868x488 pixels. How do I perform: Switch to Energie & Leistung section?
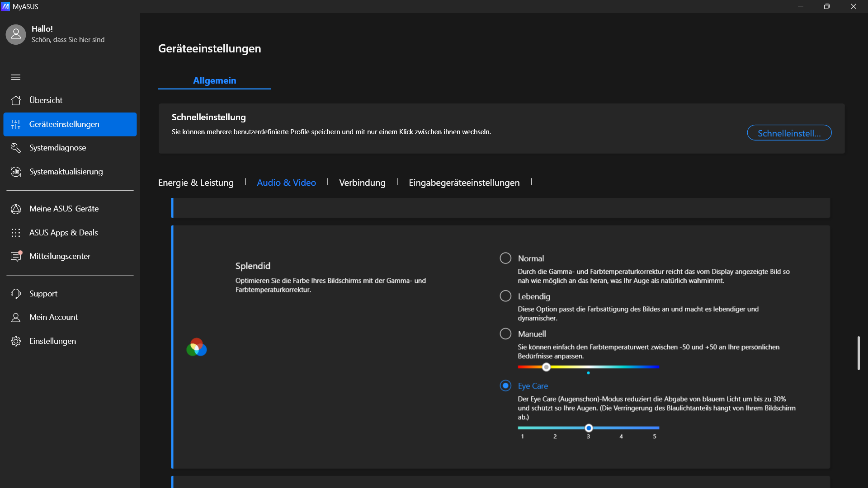196,183
